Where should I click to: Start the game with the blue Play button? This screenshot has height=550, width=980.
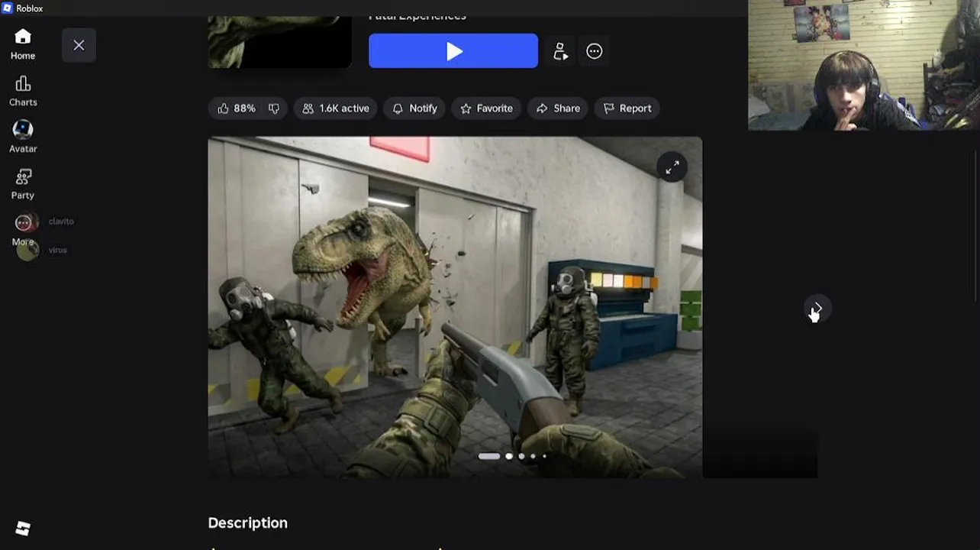tap(453, 51)
